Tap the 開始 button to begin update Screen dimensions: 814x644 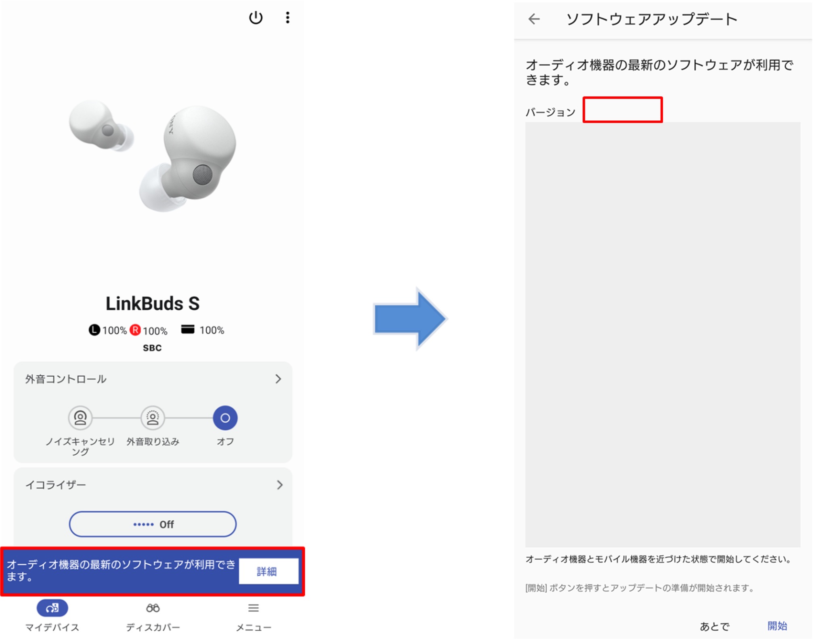(x=777, y=626)
